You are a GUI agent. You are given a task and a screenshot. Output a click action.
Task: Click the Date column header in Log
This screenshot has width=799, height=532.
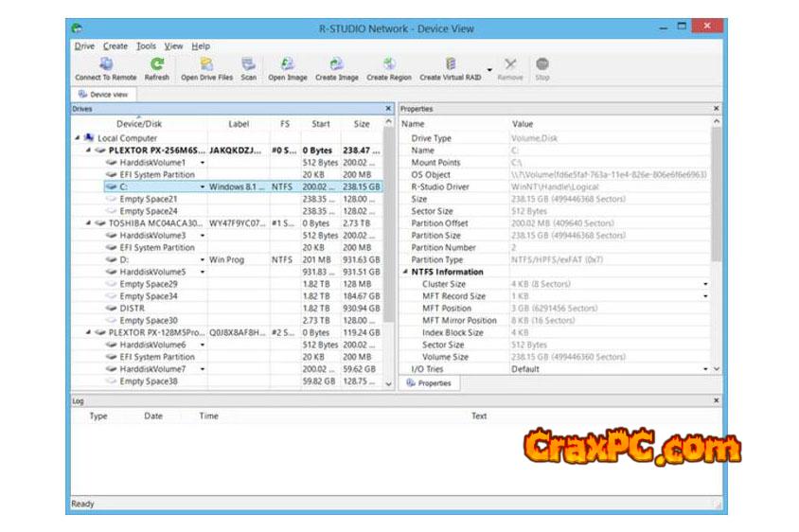pyautogui.click(x=152, y=416)
